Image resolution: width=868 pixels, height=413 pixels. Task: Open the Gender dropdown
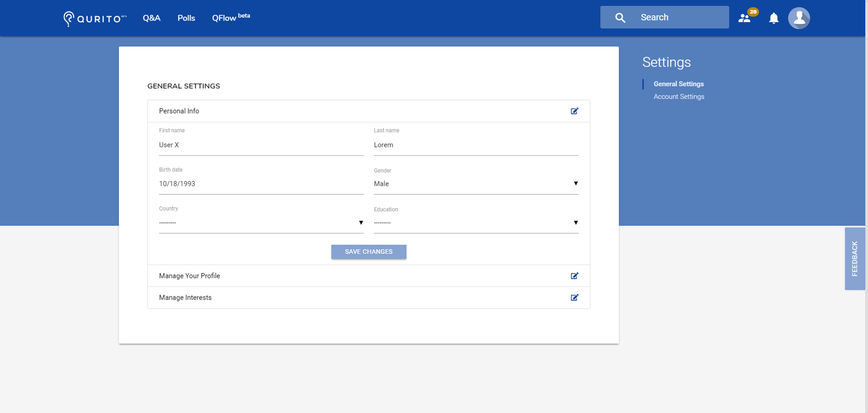tap(476, 184)
